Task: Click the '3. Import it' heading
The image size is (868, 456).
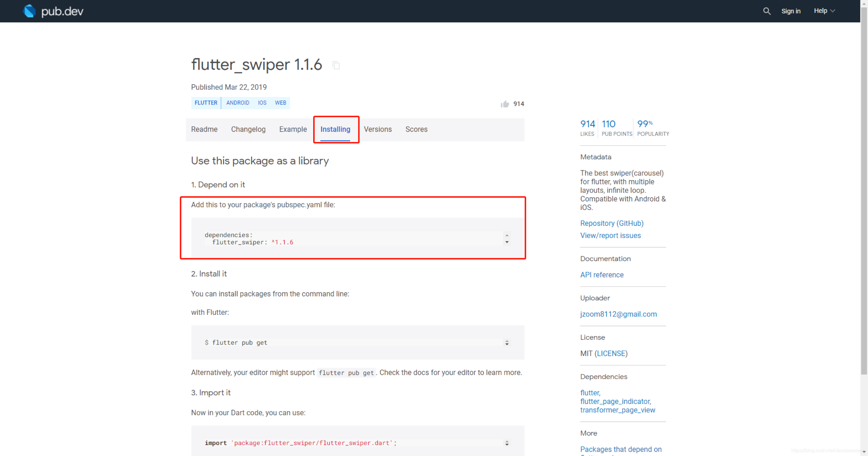Action: (211, 392)
